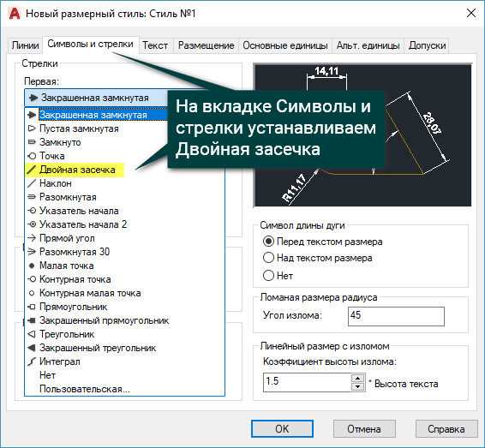The height and width of the screenshot is (448, 485).
Task: Click the Filled closed arrowhead icon in the list
Action: click(x=32, y=115)
